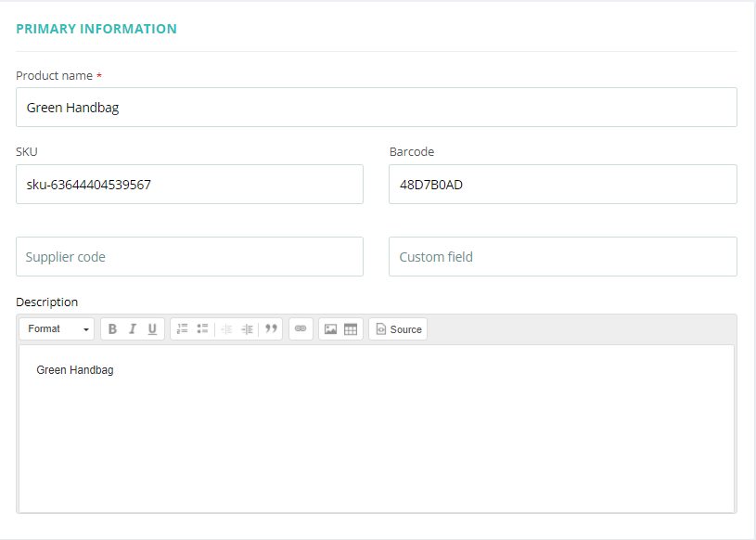Click the Description label
Screen dimensions: 756x540
click(46, 302)
